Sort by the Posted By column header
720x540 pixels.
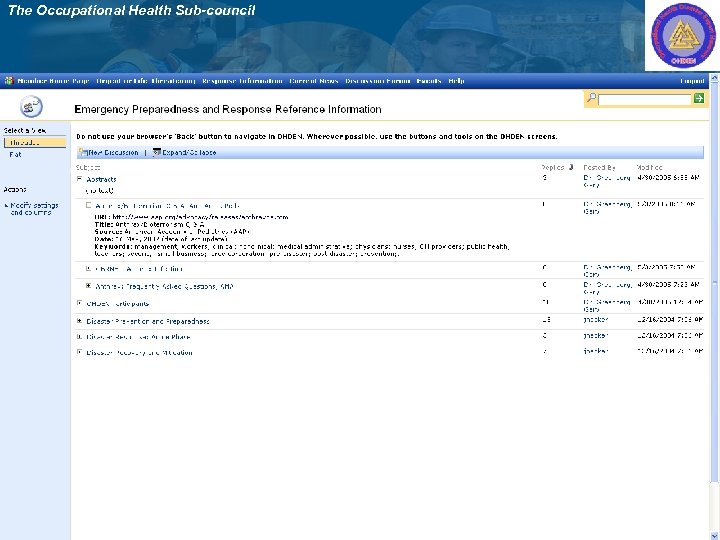click(x=599, y=167)
